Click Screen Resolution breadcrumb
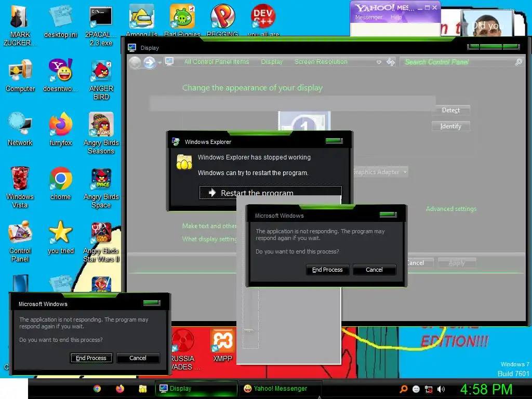 tap(321, 62)
